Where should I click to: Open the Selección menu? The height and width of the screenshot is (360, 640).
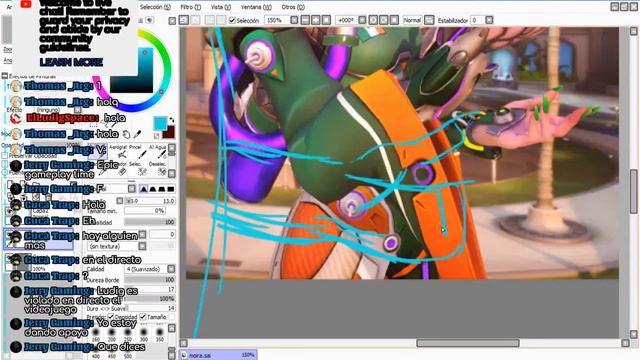155,7
